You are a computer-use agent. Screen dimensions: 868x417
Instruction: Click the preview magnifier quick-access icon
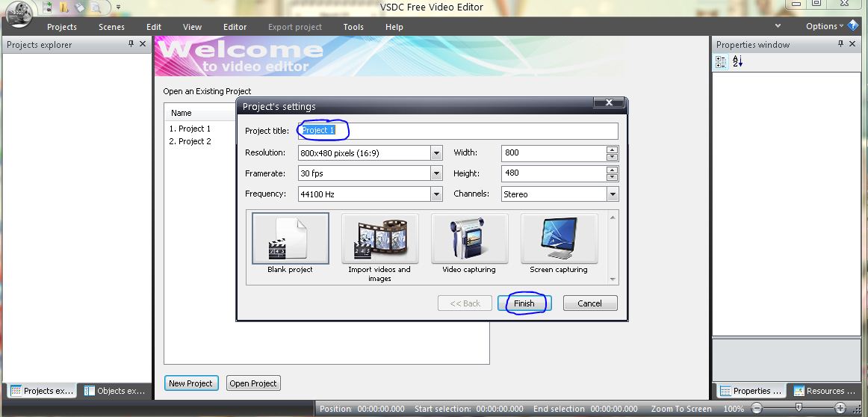(96, 7)
